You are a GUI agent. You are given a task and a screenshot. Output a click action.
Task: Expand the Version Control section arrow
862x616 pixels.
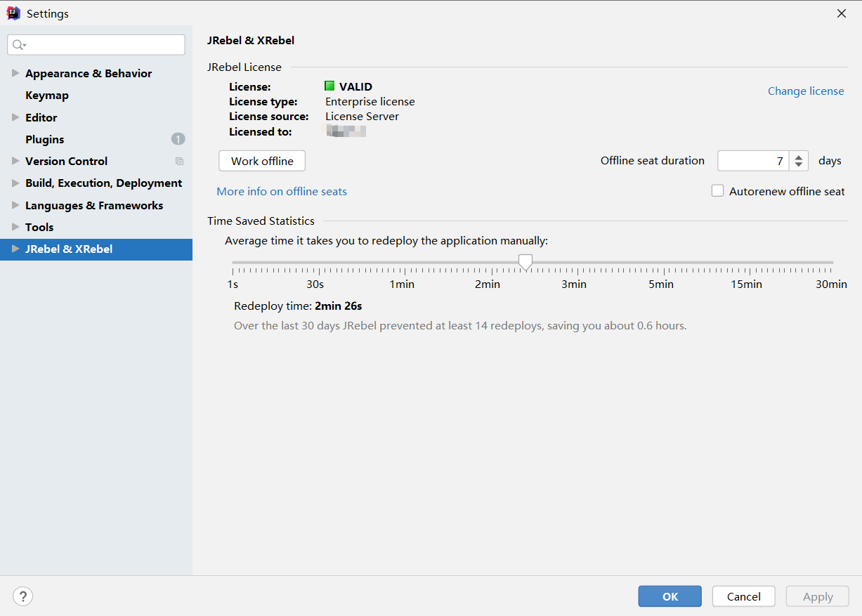click(15, 161)
